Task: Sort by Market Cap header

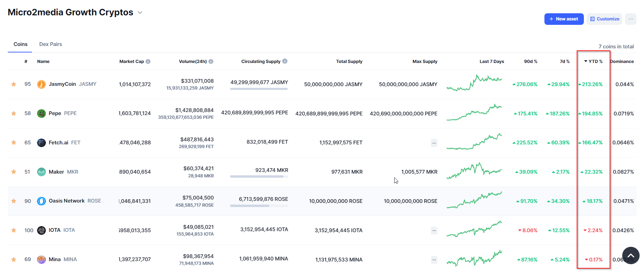Action: pyautogui.click(x=132, y=61)
